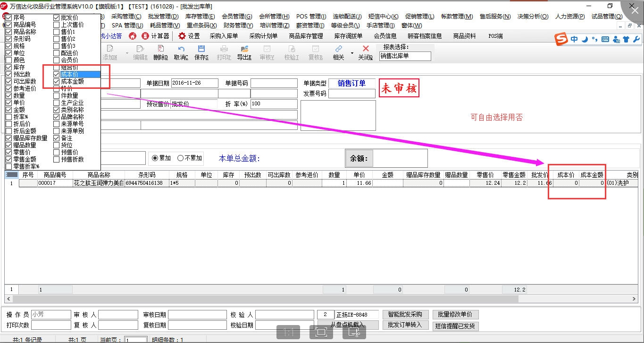644x343 pixels.
Task: Open the POS端 shortcut
Action: (x=495, y=36)
